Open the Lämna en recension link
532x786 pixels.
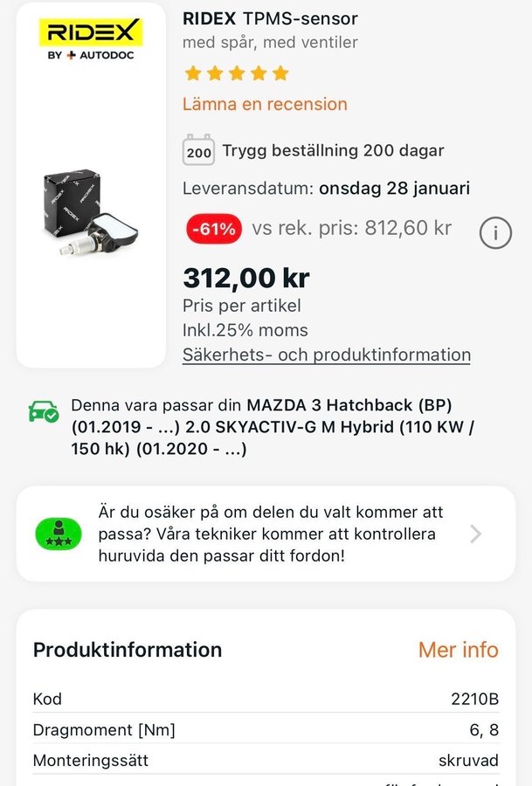[265, 104]
